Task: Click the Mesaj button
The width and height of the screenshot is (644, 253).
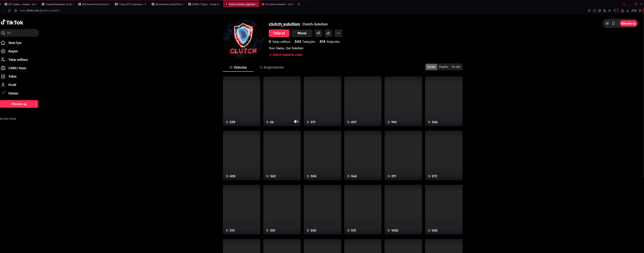Action: pyautogui.click(x=302, y=33)
